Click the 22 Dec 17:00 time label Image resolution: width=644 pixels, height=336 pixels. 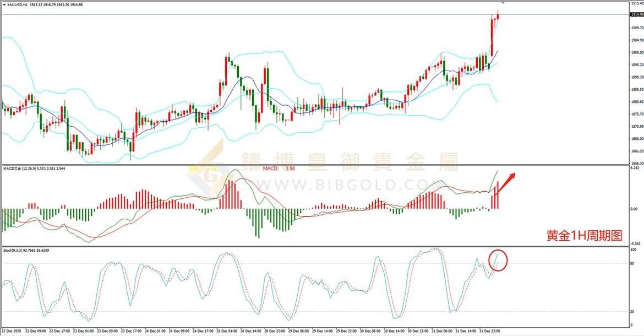point(59,330)
